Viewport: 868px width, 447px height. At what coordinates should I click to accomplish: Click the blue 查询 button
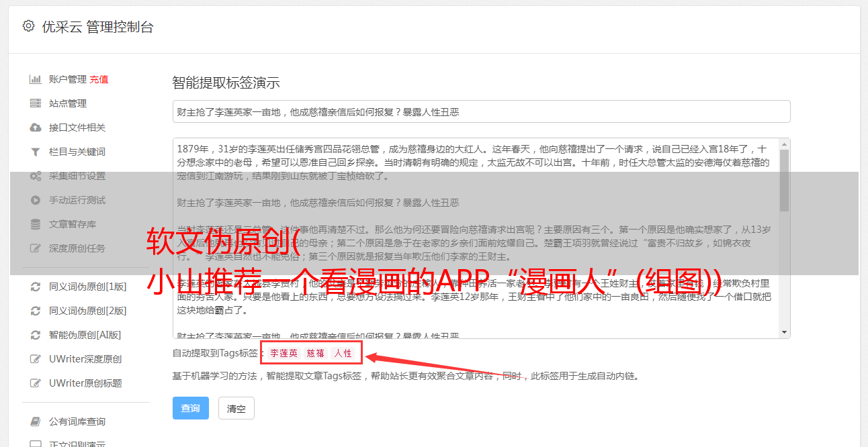(x=191, y=408)
